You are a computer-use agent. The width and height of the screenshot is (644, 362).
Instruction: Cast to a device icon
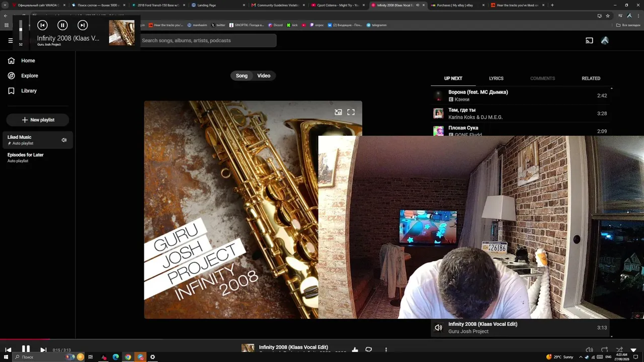click(x=589, y=41)
